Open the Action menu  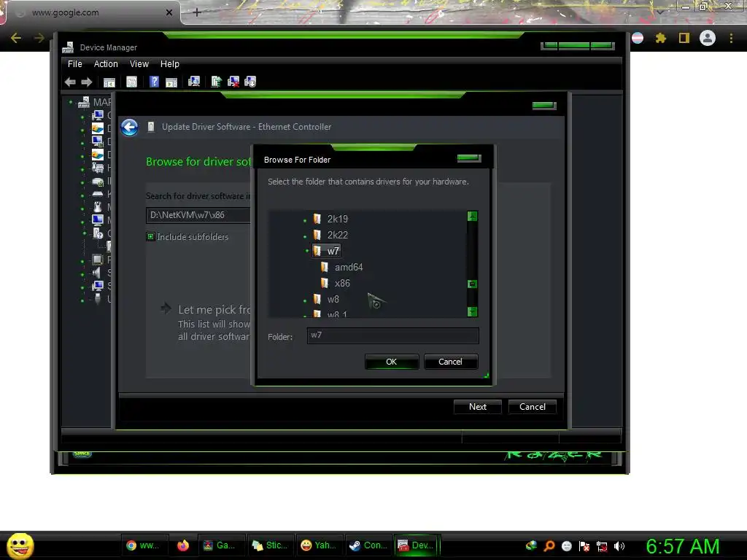[106, 64]
